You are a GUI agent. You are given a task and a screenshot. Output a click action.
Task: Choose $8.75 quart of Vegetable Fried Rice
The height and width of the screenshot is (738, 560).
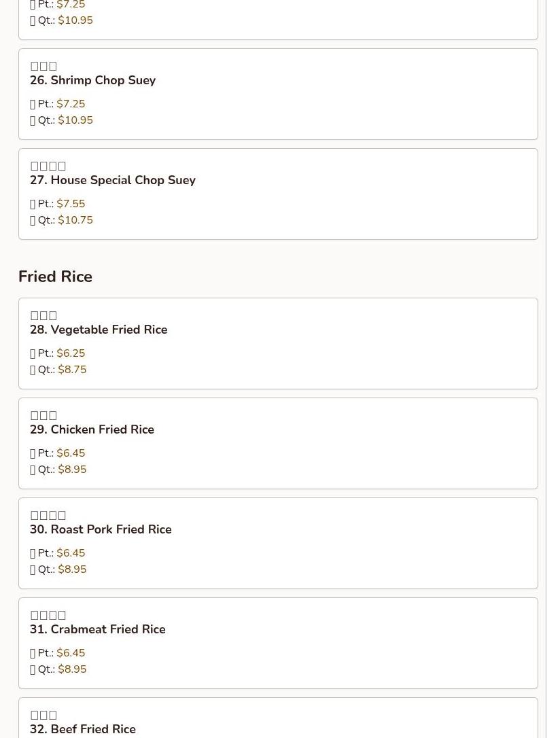pyautogui.click(x=72, y=370)
